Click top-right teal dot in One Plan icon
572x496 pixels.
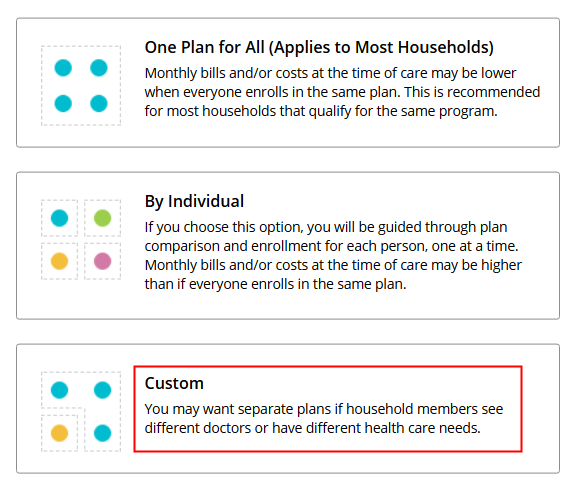99,68
